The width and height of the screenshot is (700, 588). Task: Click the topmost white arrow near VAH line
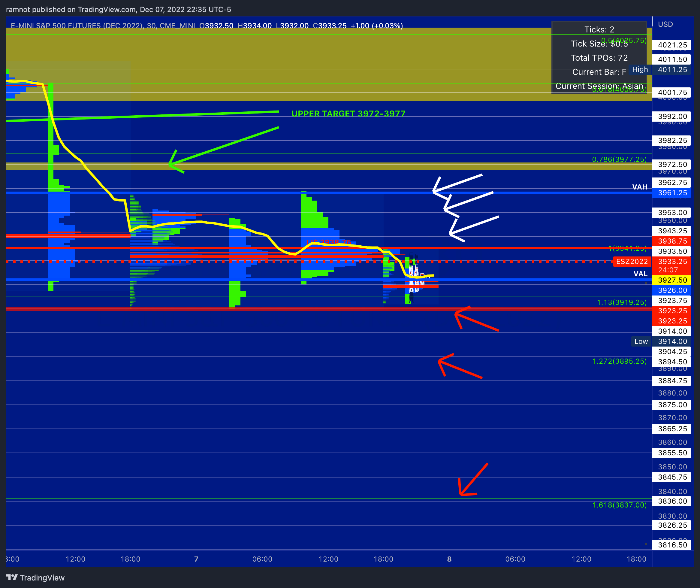click(x=458, y=183)
